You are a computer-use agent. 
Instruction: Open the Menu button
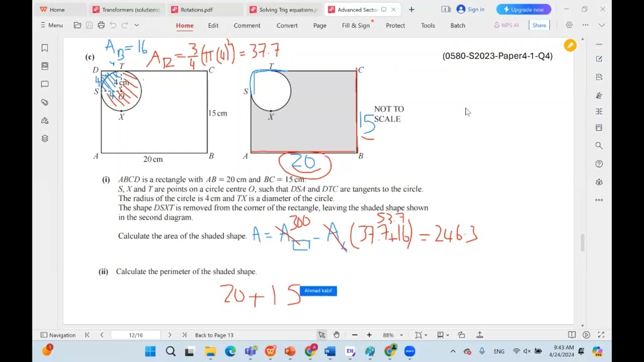[52, 25]
